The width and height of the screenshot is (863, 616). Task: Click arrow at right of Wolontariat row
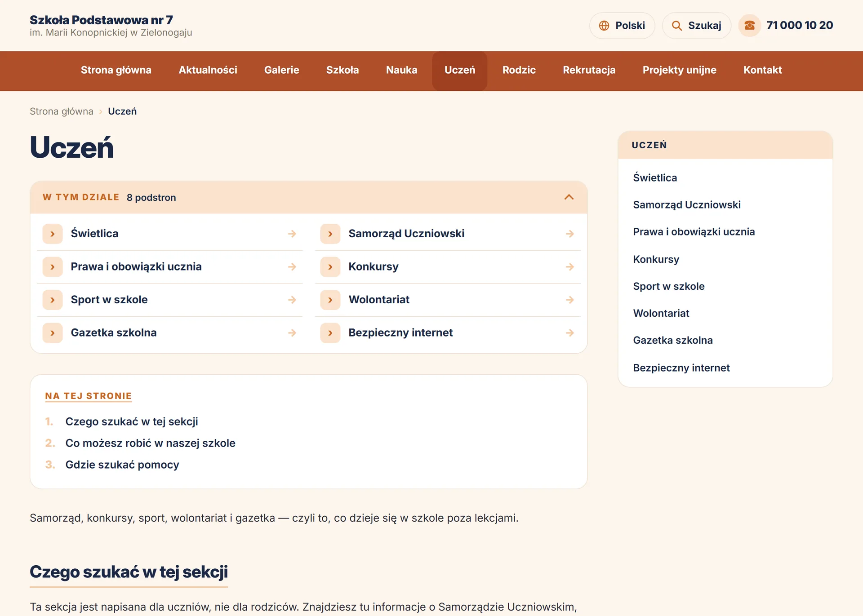570,300
